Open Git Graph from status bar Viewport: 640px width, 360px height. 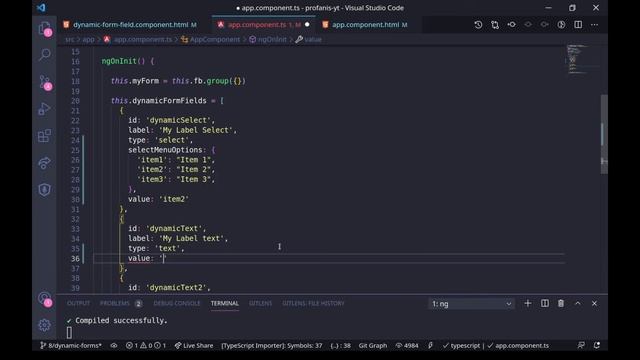coord(373,345)
